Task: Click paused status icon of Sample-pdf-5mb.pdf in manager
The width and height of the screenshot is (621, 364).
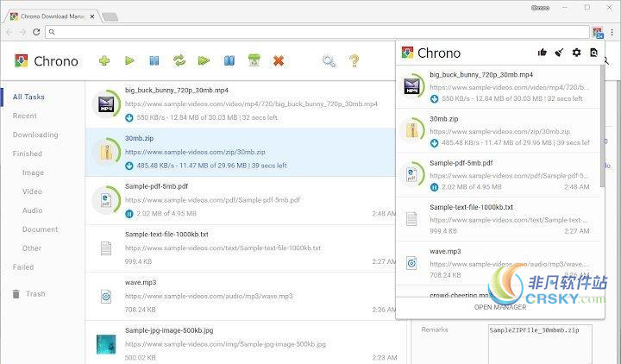Action: pos(129,214)
